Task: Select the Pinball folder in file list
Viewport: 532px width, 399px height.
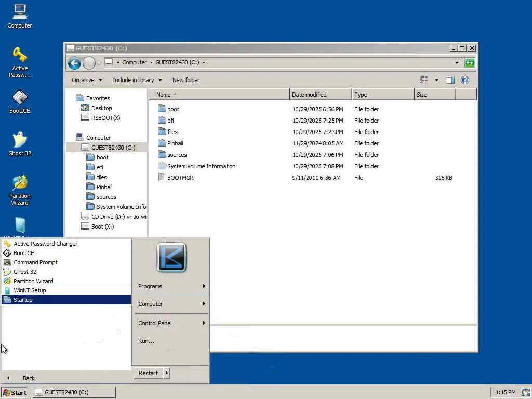Action: (175, 143)
